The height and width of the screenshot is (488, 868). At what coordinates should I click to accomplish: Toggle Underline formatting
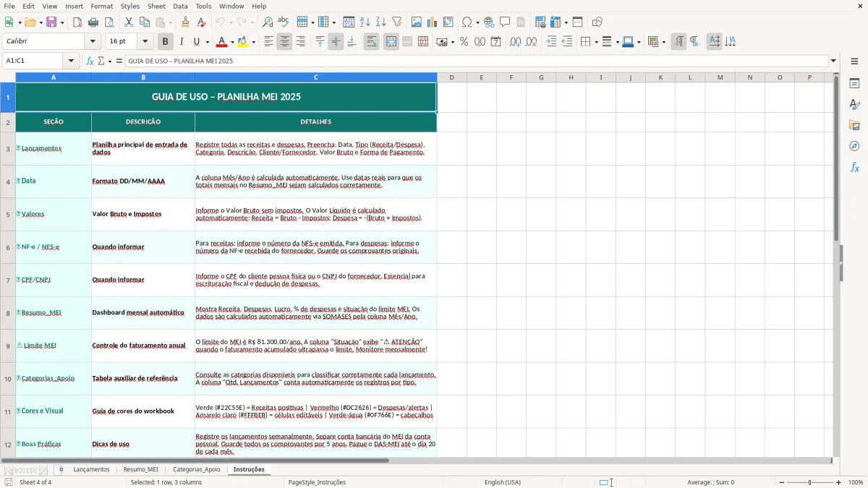[197, 42]
